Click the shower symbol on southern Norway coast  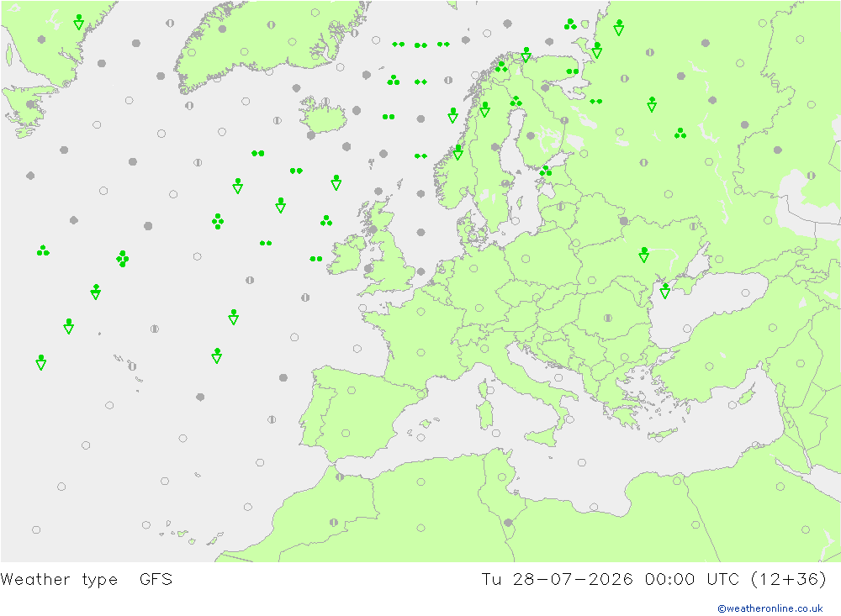(458, 152)
